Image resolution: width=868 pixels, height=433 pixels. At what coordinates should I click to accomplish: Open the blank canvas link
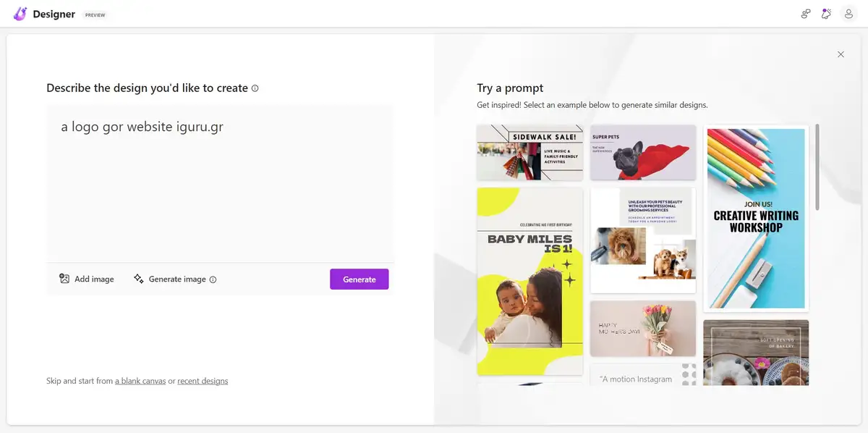(x=140, y=381)
